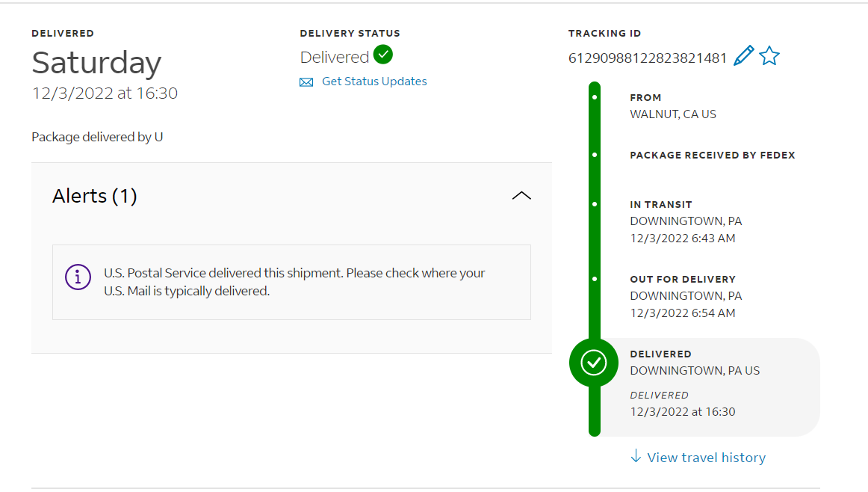
Task: Open the View travel history link
Action: pos(706,458)
